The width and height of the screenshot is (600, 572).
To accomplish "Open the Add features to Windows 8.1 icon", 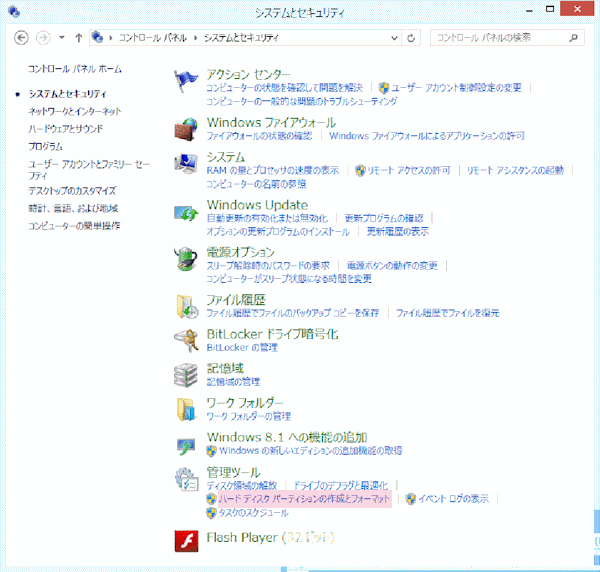I will (186, 446).
